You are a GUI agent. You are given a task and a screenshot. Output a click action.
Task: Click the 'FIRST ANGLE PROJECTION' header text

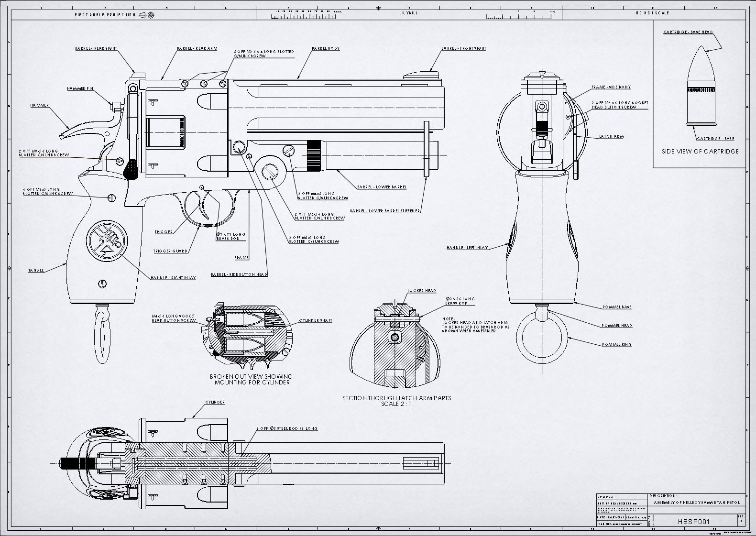[105, 15]
